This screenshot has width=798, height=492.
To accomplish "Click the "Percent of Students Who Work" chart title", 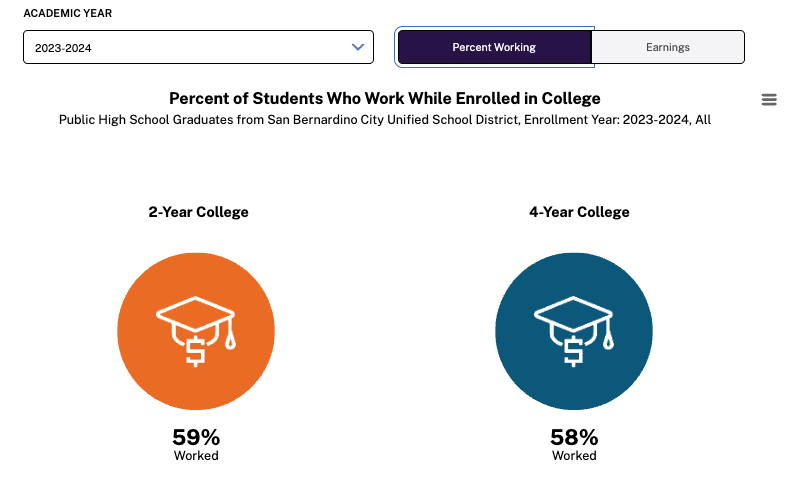I will coord(385,98).
